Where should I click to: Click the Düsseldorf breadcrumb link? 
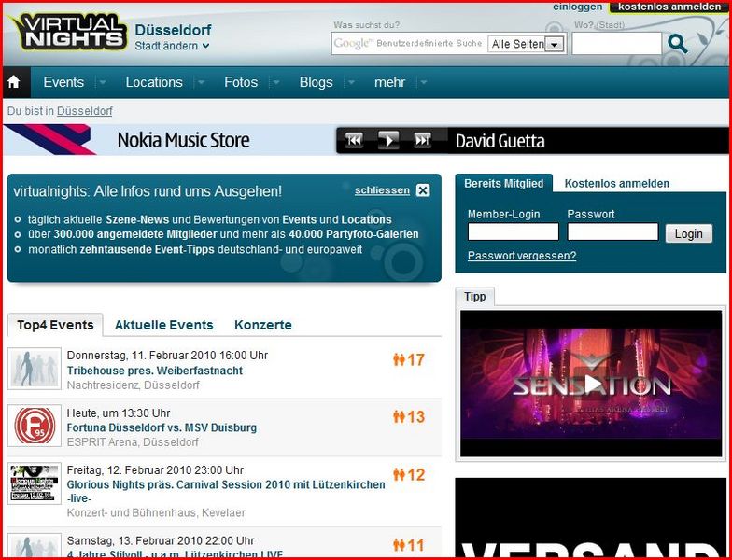click(84, 111)
